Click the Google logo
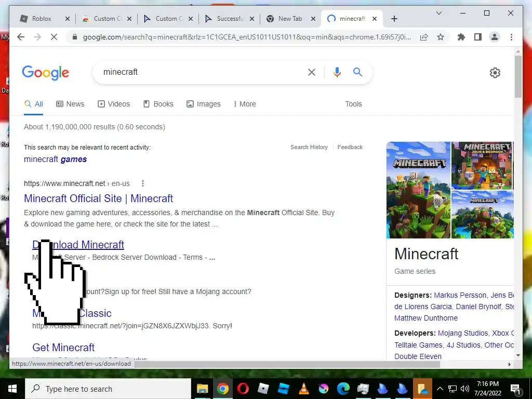This screenshot has width=532, height=399. click(x=46, y=73)
